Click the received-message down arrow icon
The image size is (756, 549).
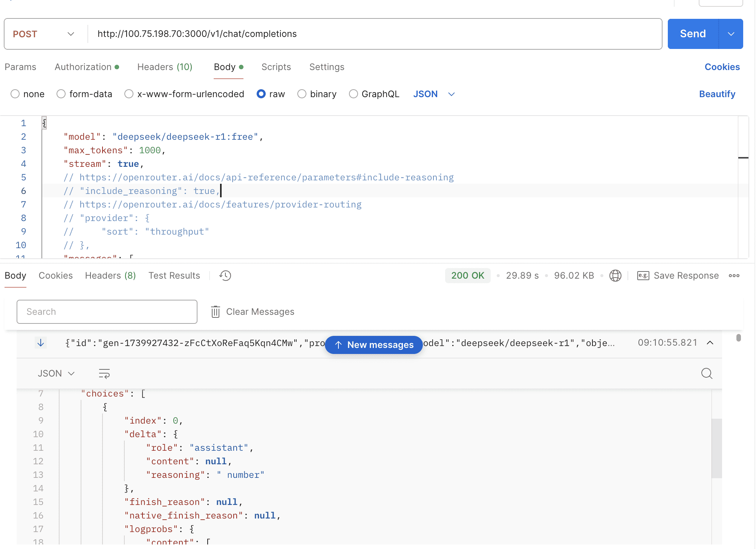point(41,343)
